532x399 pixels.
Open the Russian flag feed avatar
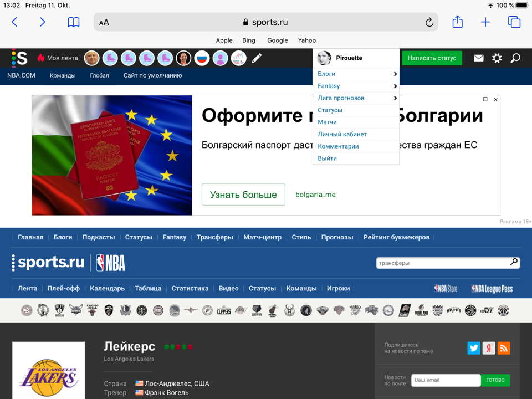[202, 58]
